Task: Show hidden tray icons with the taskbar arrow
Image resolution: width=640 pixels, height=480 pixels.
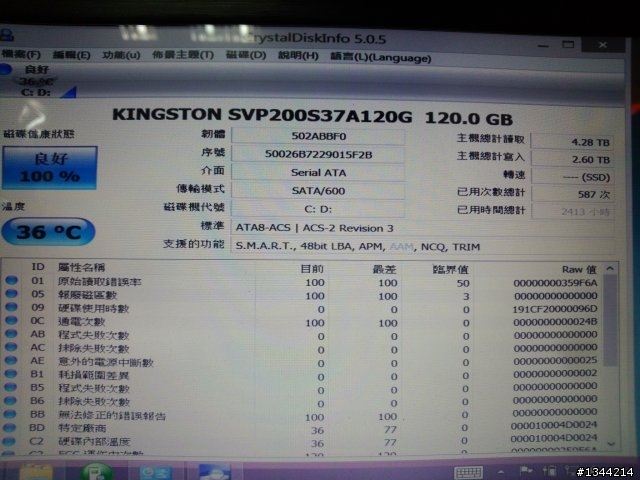Action: point(501,472)
